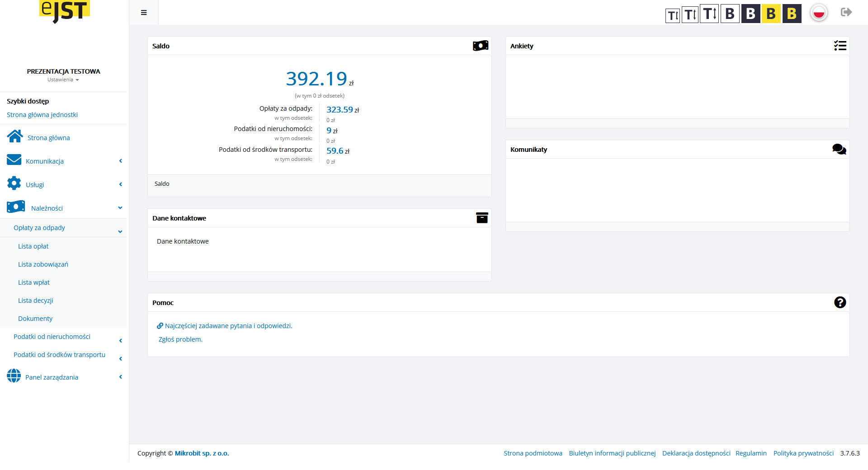Expand the Komunikacja sidebar menu
The width and height of the screenshot is (868, 470).
point(45,161)
